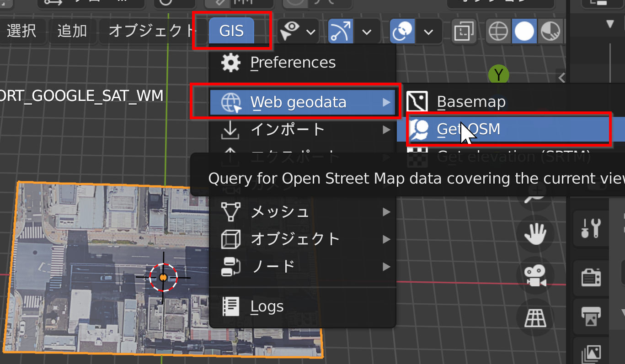This screenshot has width=625, height=364.
Task: Expand インポート submenu arrow
Action: (x=386, y=130)
